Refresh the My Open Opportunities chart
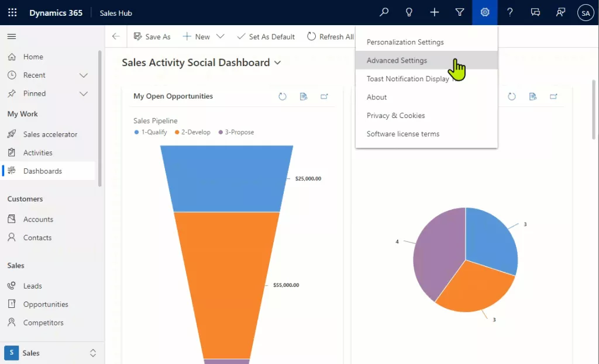Screen dimensions: 599x364 [x=283, y=96]
